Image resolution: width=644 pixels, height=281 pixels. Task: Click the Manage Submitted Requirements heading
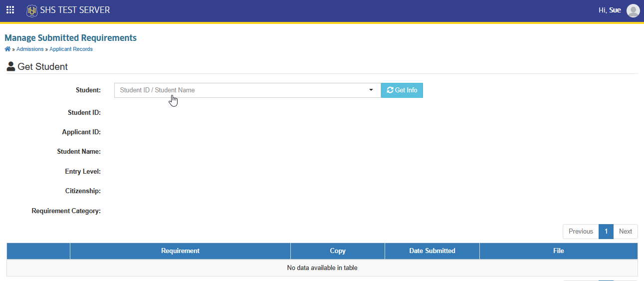pos(70,38)
